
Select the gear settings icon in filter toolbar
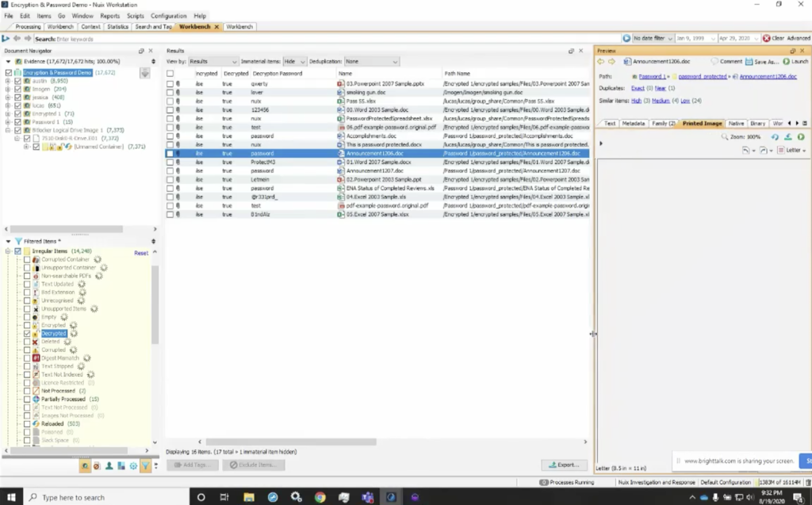(x=133, y=465)
